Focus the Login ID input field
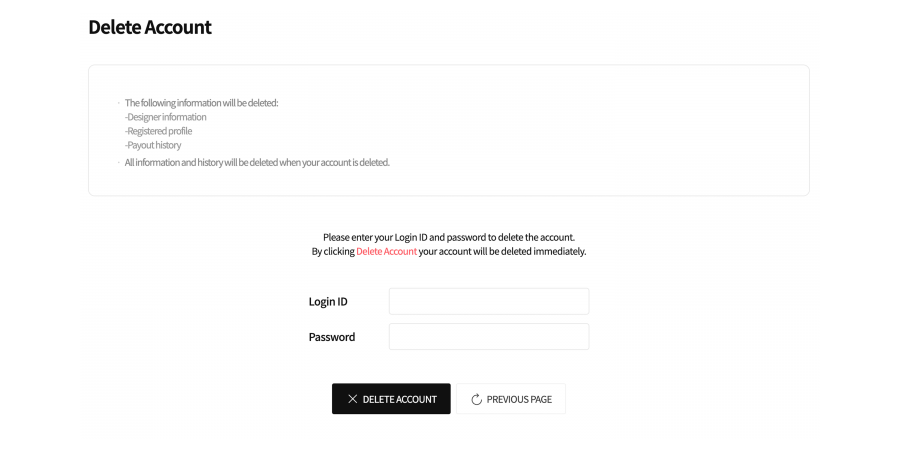This screenshot has height=450, width=900. click(x=488, y=301)
